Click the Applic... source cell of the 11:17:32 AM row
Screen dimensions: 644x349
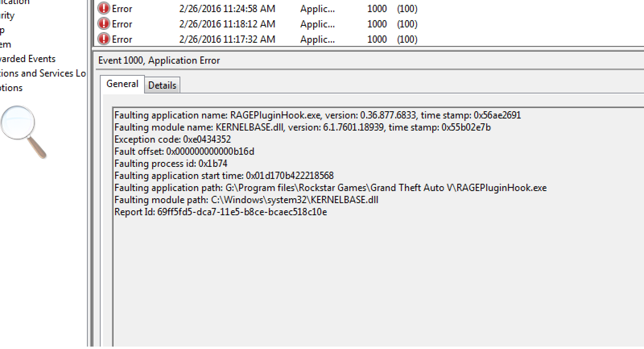tap(317, 39)
